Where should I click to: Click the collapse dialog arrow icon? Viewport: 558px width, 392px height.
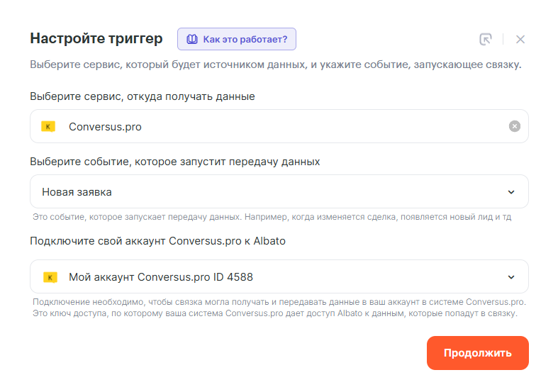pyautogui.click(x=486, y=40)
